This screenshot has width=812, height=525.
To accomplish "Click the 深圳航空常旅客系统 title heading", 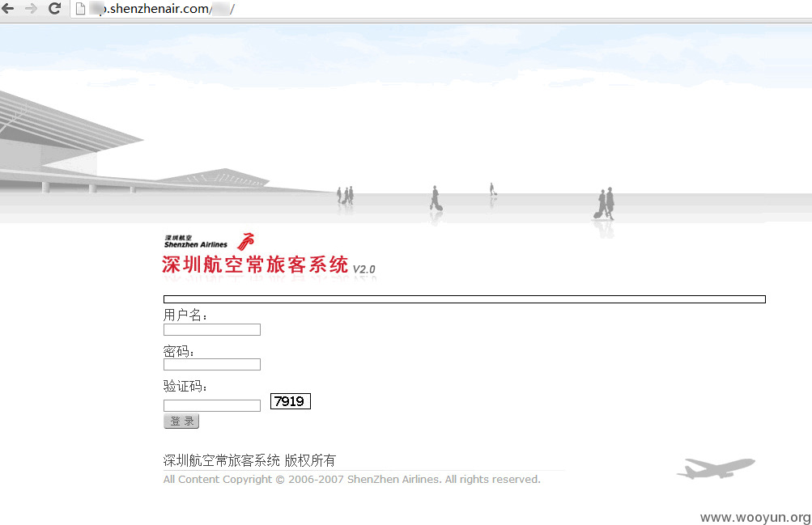I will tap(255, 265).
